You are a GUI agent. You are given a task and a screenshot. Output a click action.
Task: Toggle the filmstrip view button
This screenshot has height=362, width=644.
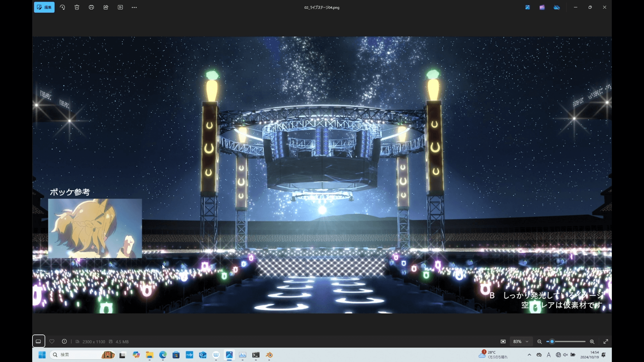click(x=39, y=342)
